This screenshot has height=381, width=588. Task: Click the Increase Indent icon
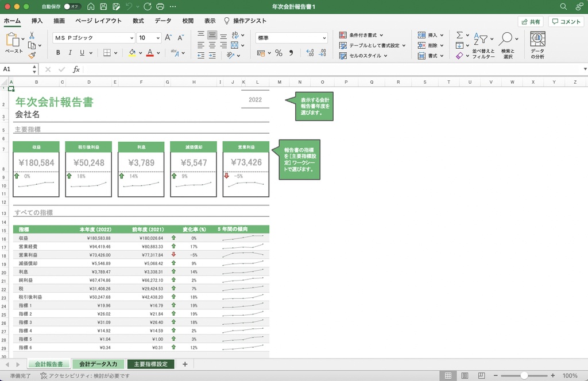pyautogui.click(x=212, y=56)
